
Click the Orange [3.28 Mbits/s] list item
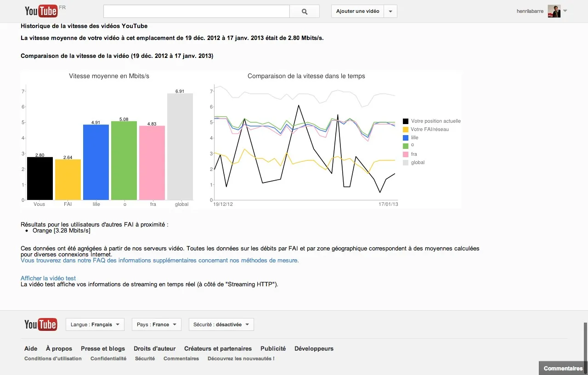(x=62, y=231)
